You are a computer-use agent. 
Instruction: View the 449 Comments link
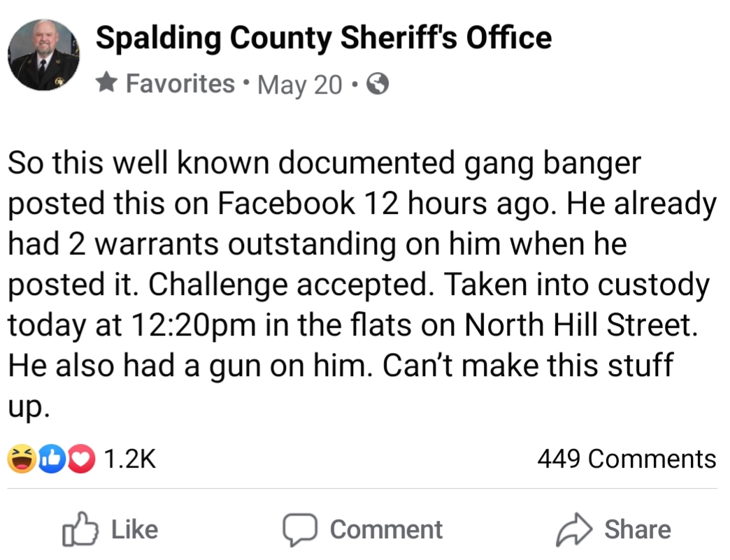(627, 459)
